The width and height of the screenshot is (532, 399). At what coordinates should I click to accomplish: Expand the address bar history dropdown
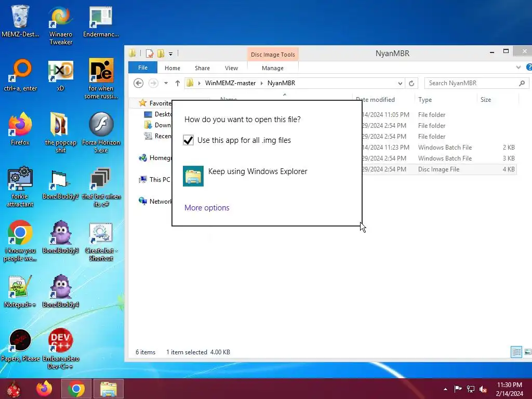[x=400, y=83]
